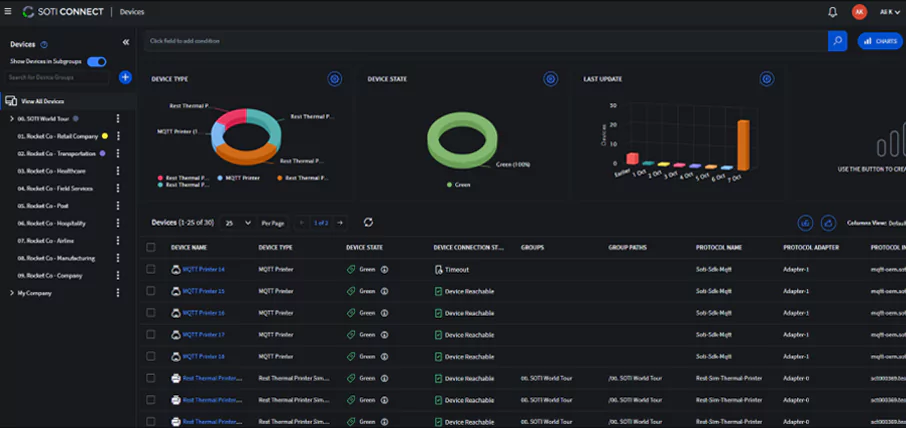Click the Timeout status of MQTT Printer 14
This screenshot has width=906, height=428.
pyautogui.click(x=452, y=269)
